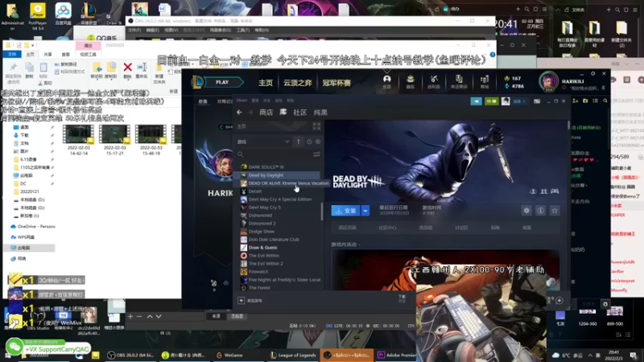Viewport: 644px width, 362px height.
Task: Select OneDrive - Personal in Explorer sidebar
Action: coord(33,227)
